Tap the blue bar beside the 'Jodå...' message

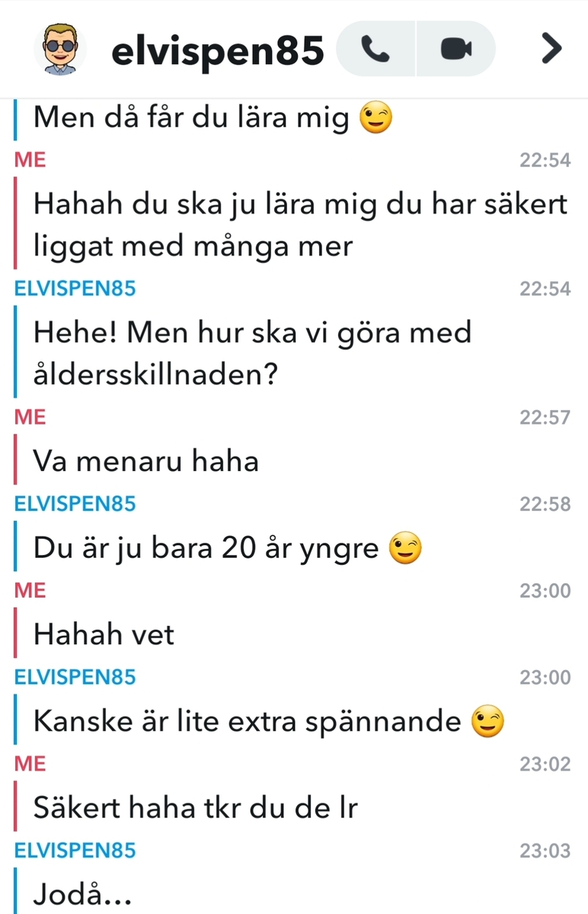tap(16, 890)
